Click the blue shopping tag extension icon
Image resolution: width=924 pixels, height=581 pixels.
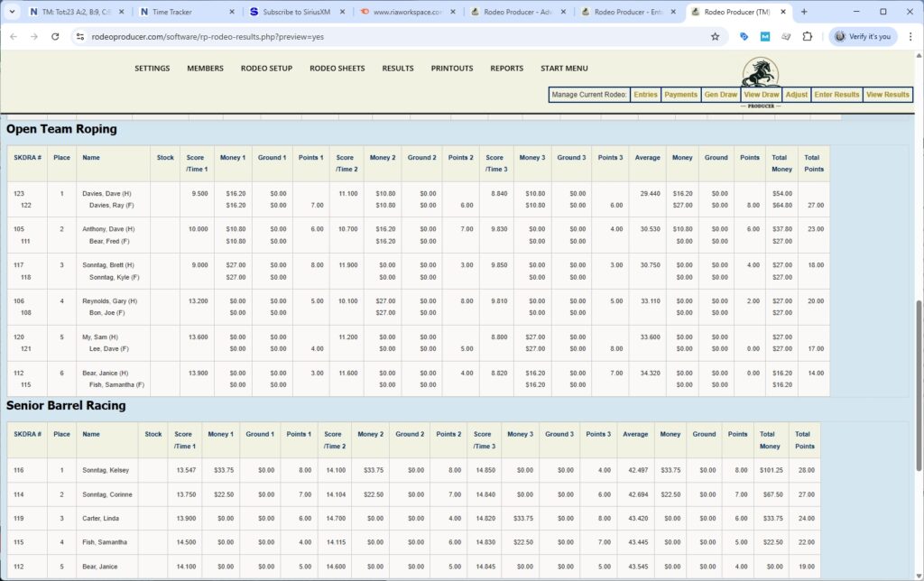743,36
